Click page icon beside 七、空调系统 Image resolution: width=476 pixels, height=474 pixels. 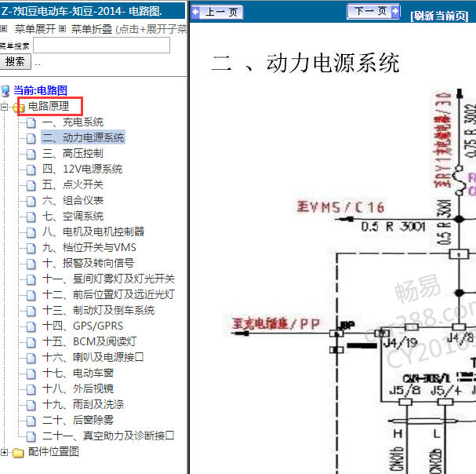(x=31, y=217)
